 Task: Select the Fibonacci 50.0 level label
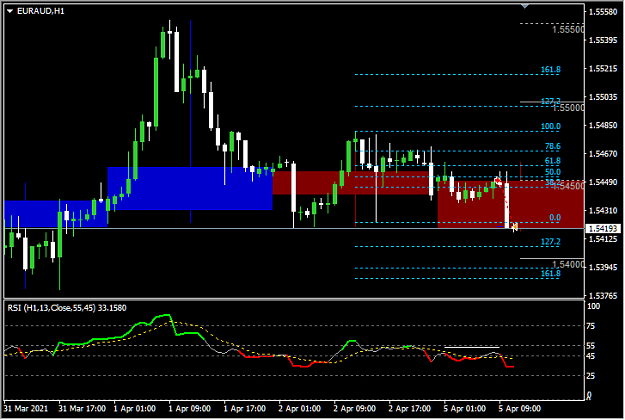coord(552,172)
